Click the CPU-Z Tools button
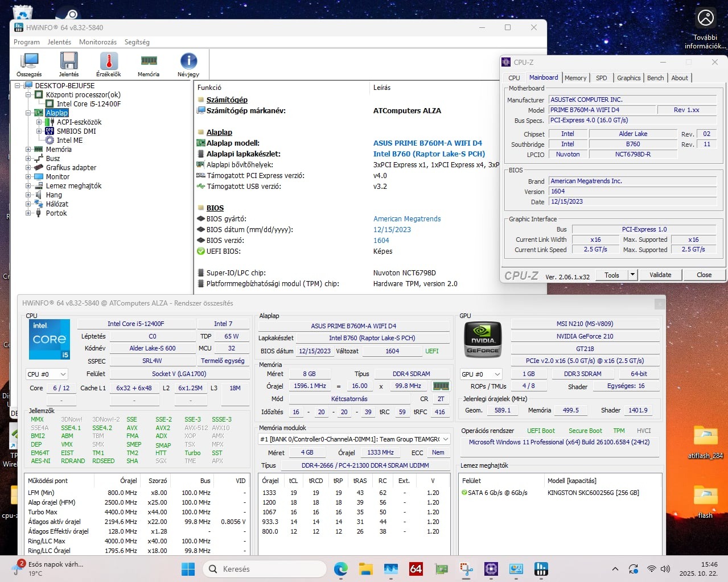Image resolution: width=728 pixels, height=582 pixels. pos(612,275)
